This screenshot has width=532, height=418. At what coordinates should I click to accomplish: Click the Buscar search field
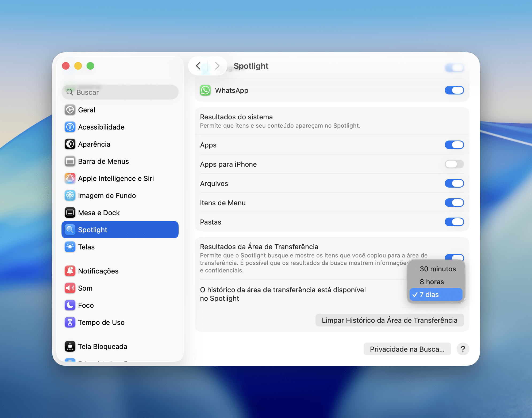120,92
